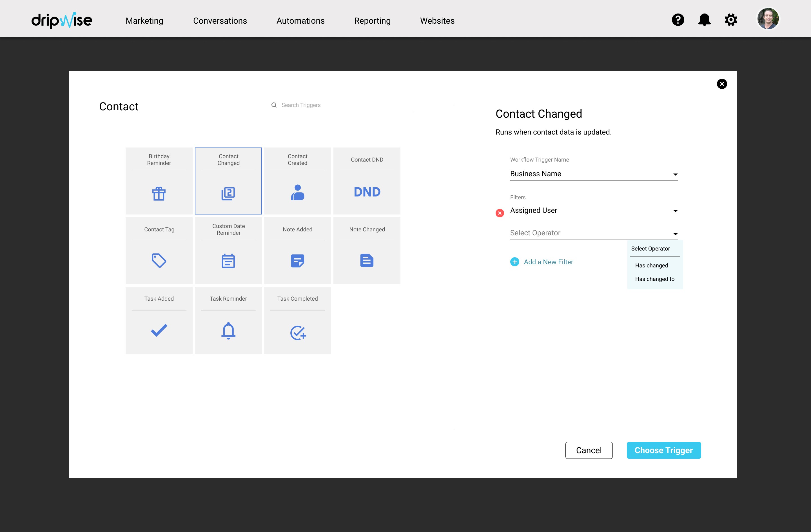Select the Contact Created person icon
811x532 pixels.
coord(297,193)
